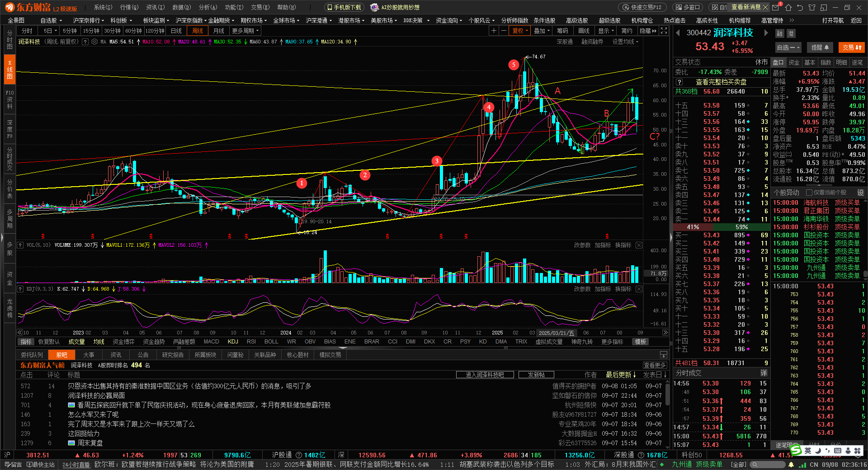The height and width of the screenshot is (470, 868).
Task: Hide the right panel with 隐藏 toggle
Action: coord(648,31)
